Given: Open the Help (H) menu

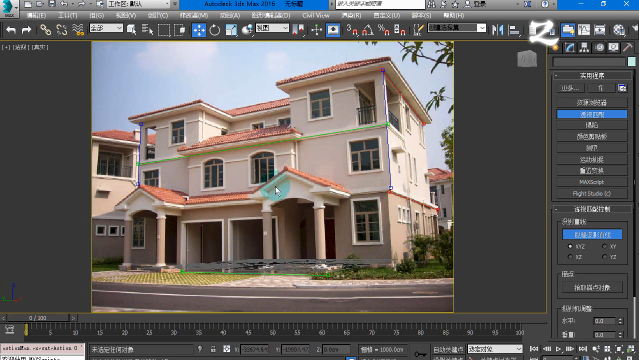Looking at the screenshot, I should pos(454,15).
